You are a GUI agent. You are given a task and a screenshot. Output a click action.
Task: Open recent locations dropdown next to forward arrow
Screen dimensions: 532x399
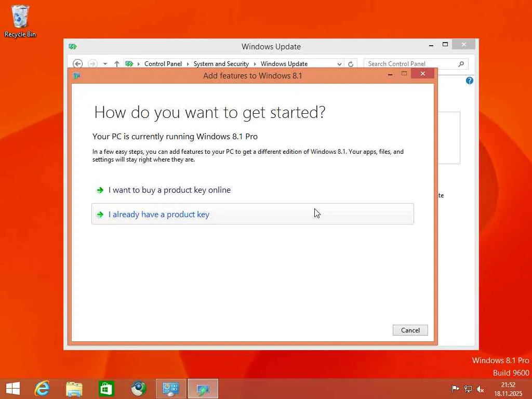click(105, 64)
